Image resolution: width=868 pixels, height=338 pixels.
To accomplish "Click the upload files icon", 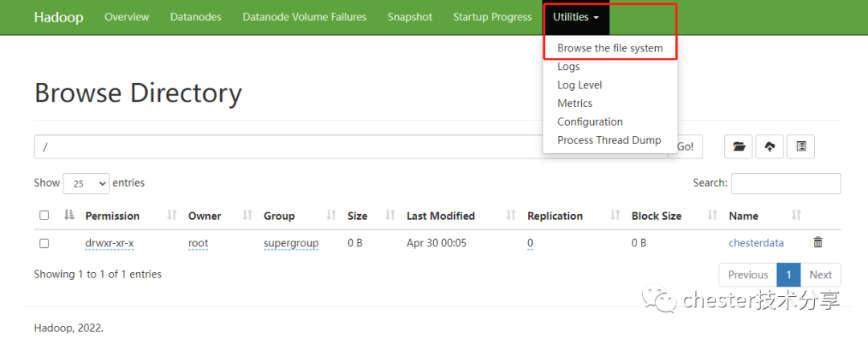I will point(770,146).
